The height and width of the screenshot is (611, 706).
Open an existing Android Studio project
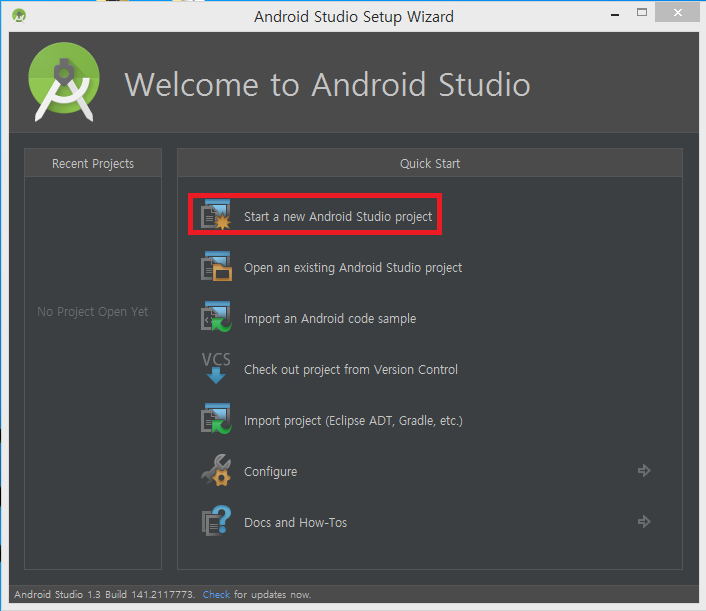tap(353, 267)
